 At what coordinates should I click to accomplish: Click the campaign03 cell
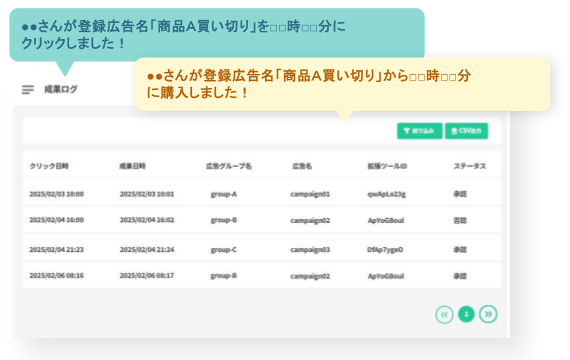(310, 250)
